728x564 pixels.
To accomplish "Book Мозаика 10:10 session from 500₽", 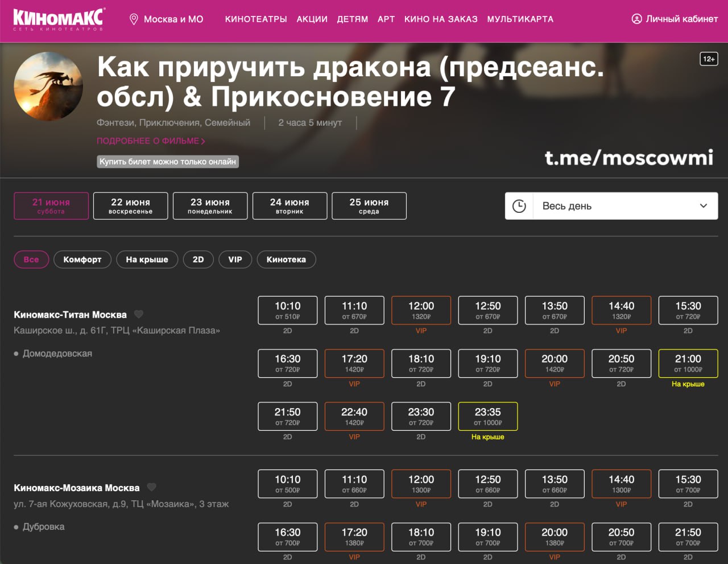I will pyautogui.click(x=288, y=484).
